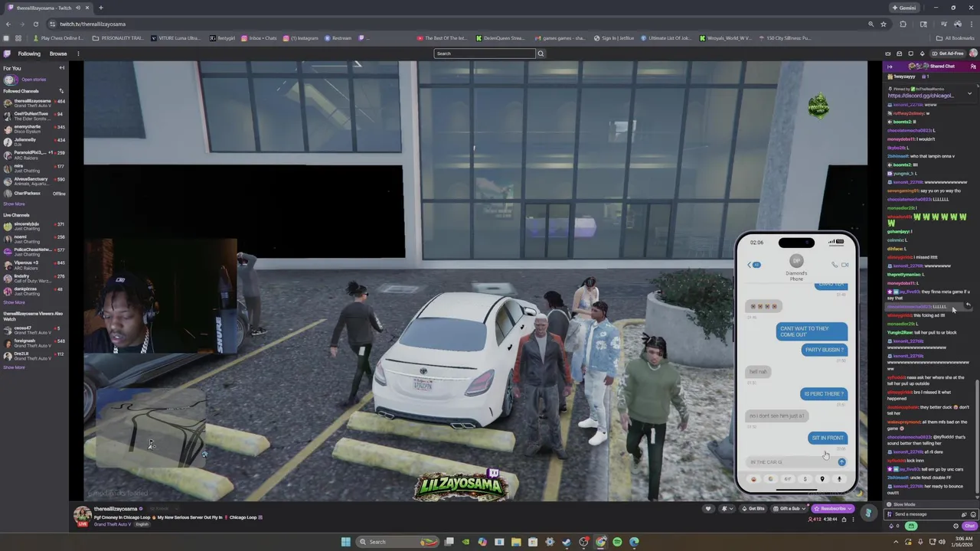Open the whispers icon

click(x=910, y=54)
